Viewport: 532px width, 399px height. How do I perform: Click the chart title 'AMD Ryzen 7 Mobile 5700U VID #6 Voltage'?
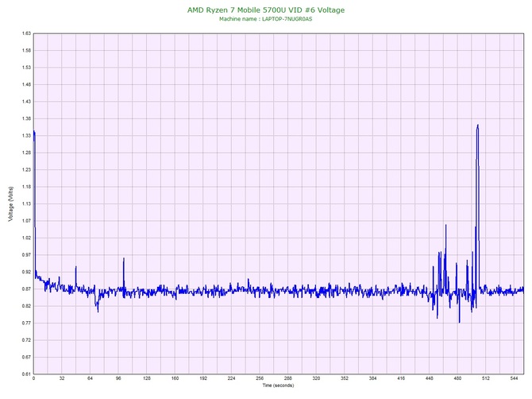[x=266, y=10]
